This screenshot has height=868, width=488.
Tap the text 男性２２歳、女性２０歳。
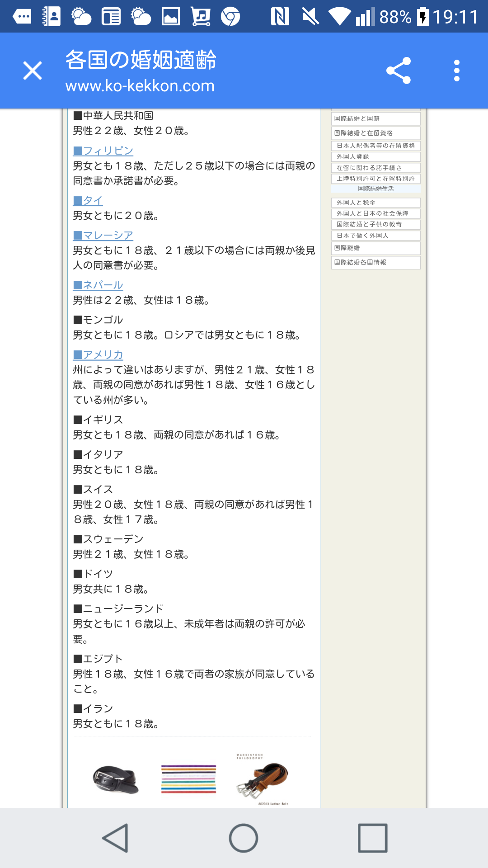(x=132, y=131)
